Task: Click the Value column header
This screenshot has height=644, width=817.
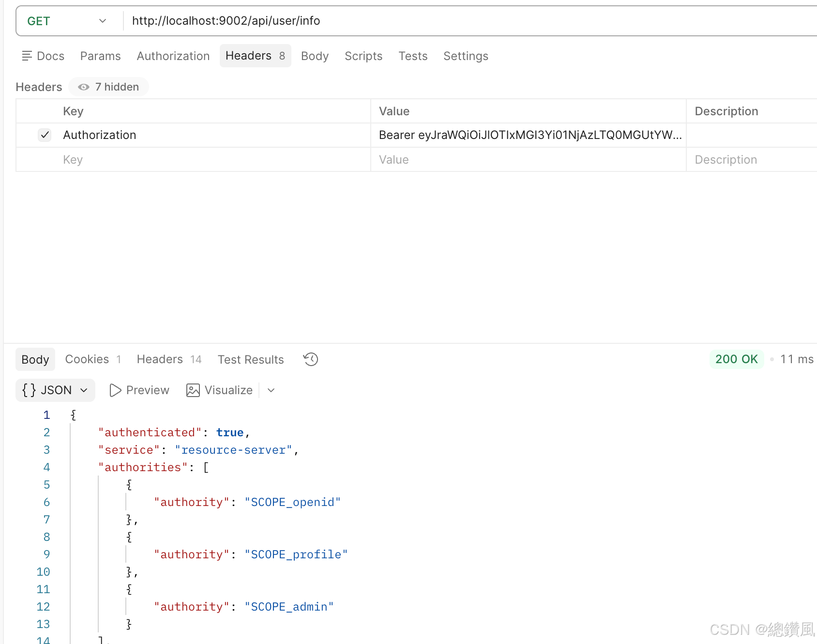Action: tap(394, 111)
